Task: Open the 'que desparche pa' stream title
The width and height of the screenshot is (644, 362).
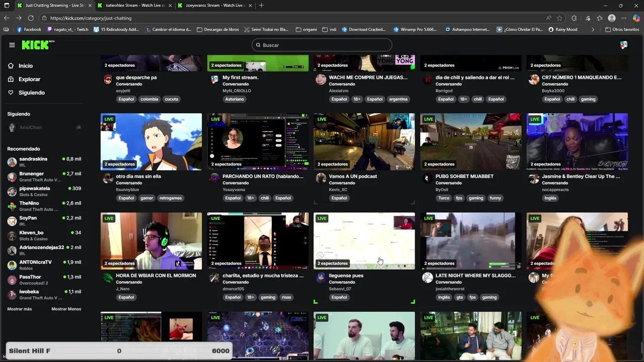Action: (136, 77)
